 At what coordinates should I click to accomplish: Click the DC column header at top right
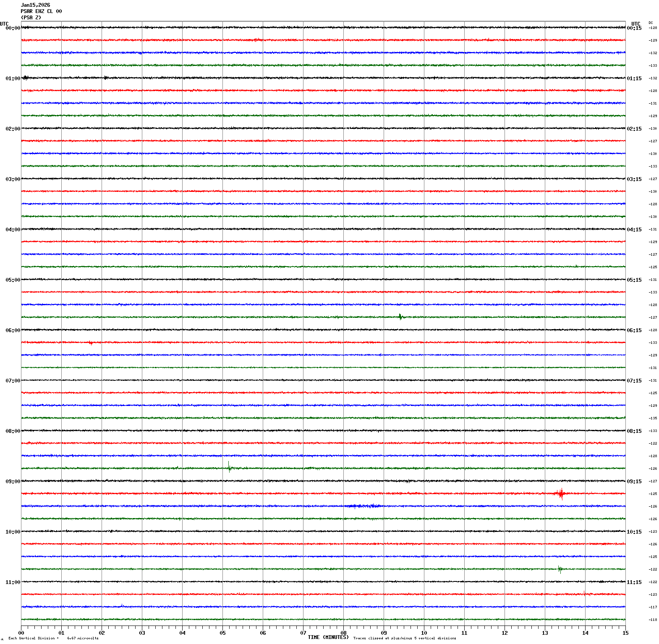tap(651, 23)
